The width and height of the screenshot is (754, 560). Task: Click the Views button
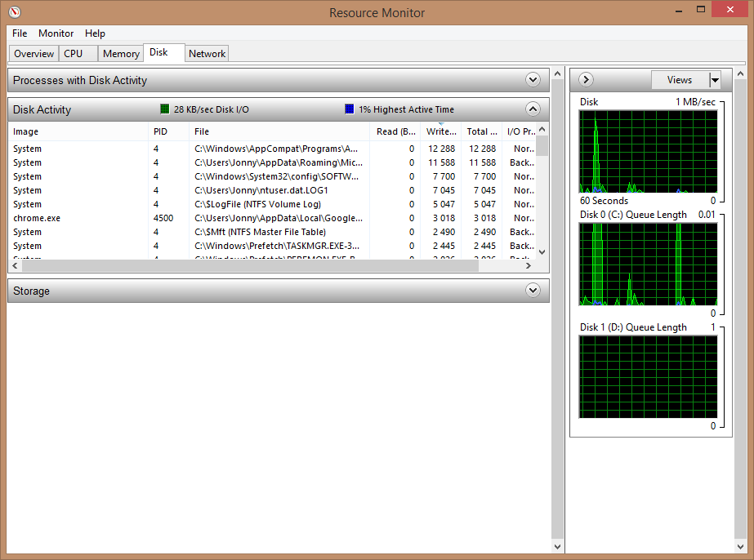680,80
